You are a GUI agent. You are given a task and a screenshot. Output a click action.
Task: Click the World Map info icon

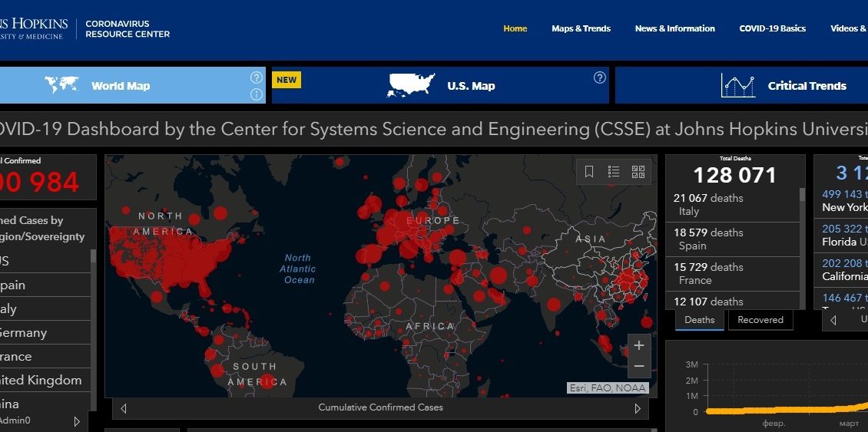(257, 94)
